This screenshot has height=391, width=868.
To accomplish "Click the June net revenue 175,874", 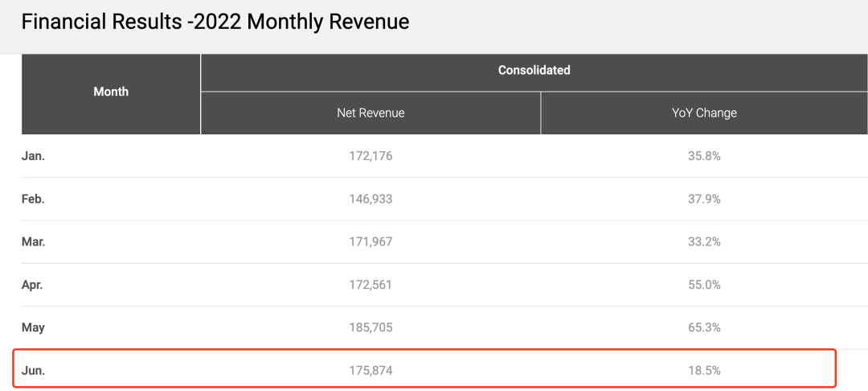I will pos(371,370).
